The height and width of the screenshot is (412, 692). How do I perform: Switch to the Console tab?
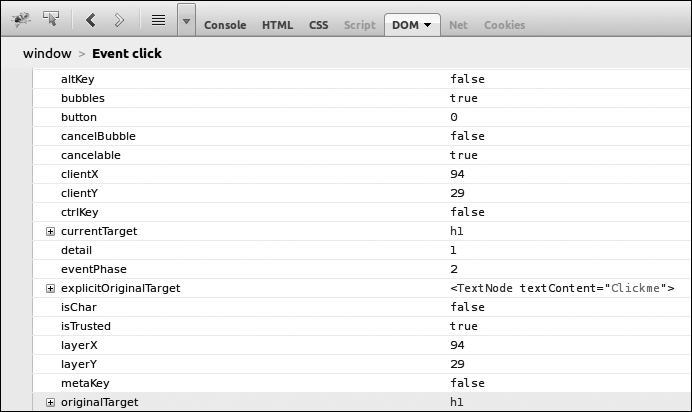(x=225, y=25)
